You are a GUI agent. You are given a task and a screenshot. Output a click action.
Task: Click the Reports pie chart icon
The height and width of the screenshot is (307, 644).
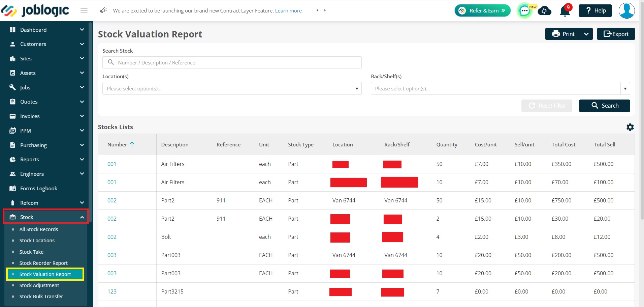(13, 159)
